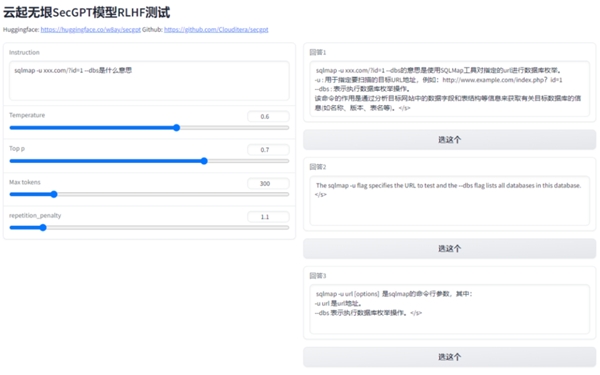The image size is (600, 375).
Task: Click the Max tokens slider track's far right
Action: [287, 194]
